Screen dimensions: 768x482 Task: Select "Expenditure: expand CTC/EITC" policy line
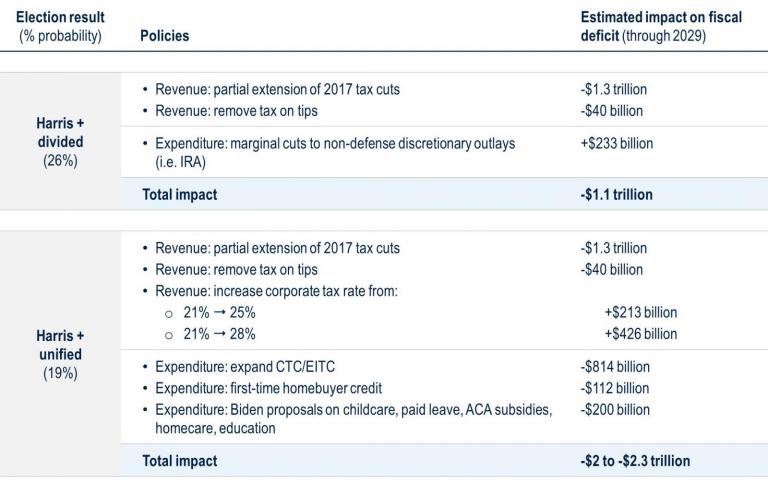tap(245, 367)
